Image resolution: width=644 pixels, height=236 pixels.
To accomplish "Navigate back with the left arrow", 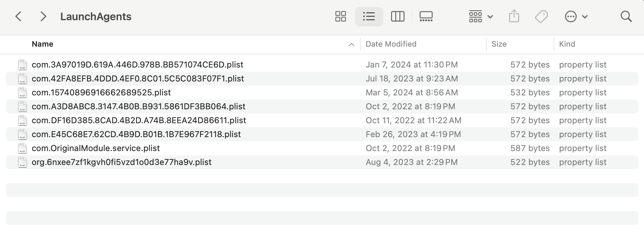I will (18, 16).
